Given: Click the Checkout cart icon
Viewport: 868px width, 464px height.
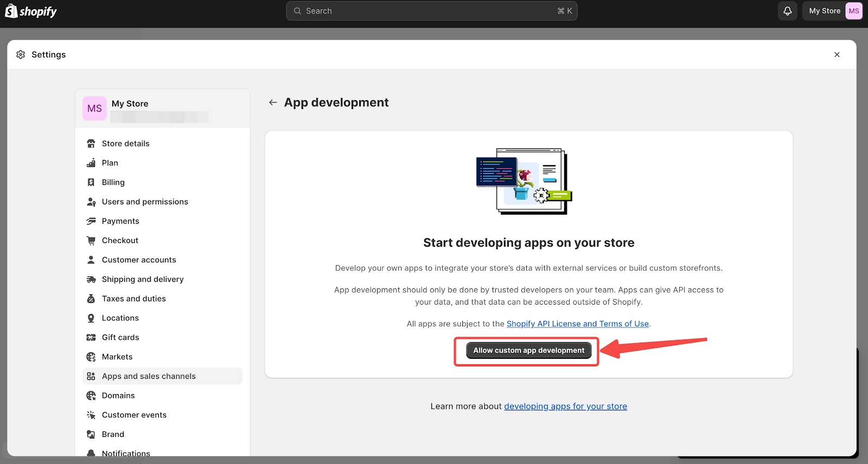Looking at the screenshot, I should coord(91,241).
